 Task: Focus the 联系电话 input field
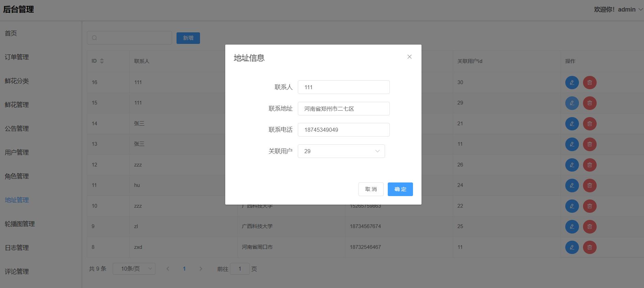[343, 130]
